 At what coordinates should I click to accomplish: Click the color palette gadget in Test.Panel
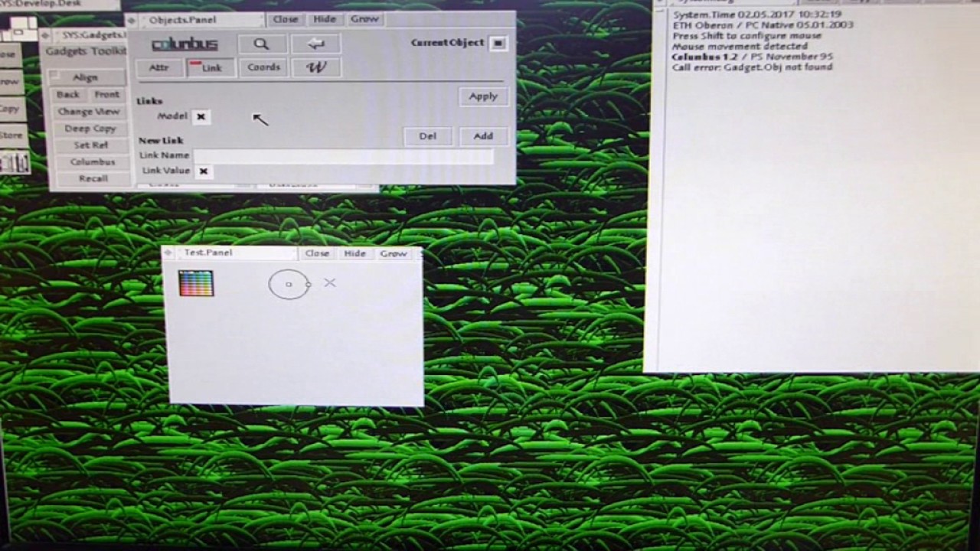[x=196, y=283]
